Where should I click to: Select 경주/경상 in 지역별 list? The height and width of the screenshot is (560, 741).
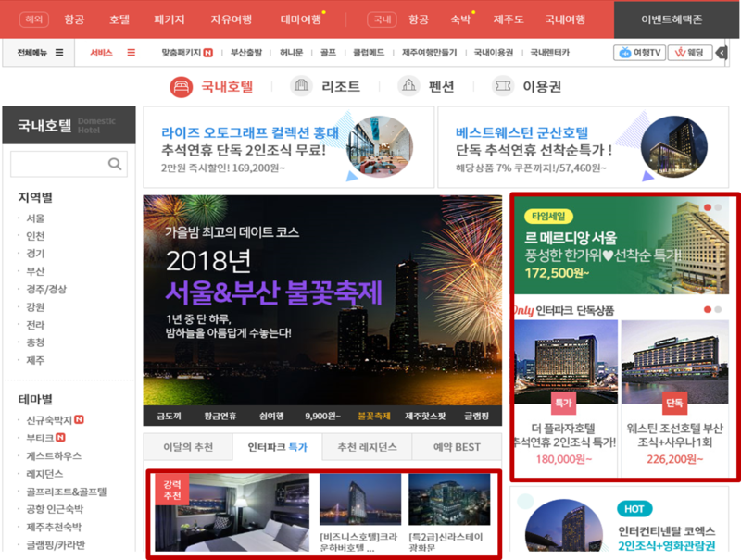click(x=46, y=289)
